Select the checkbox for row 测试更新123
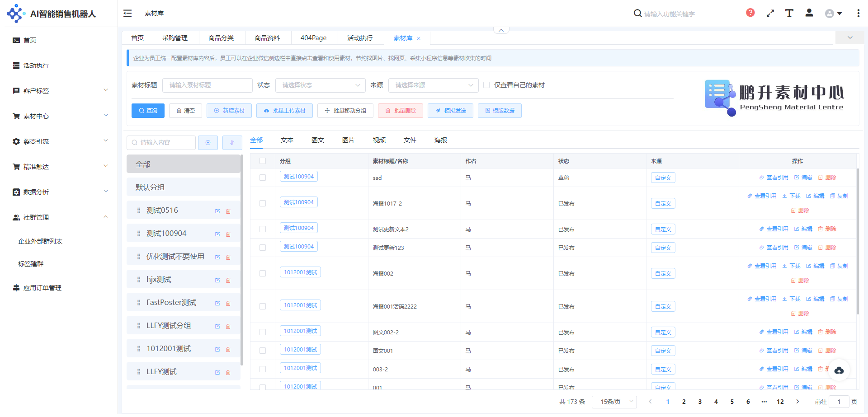868x417 pixels. 263,248
